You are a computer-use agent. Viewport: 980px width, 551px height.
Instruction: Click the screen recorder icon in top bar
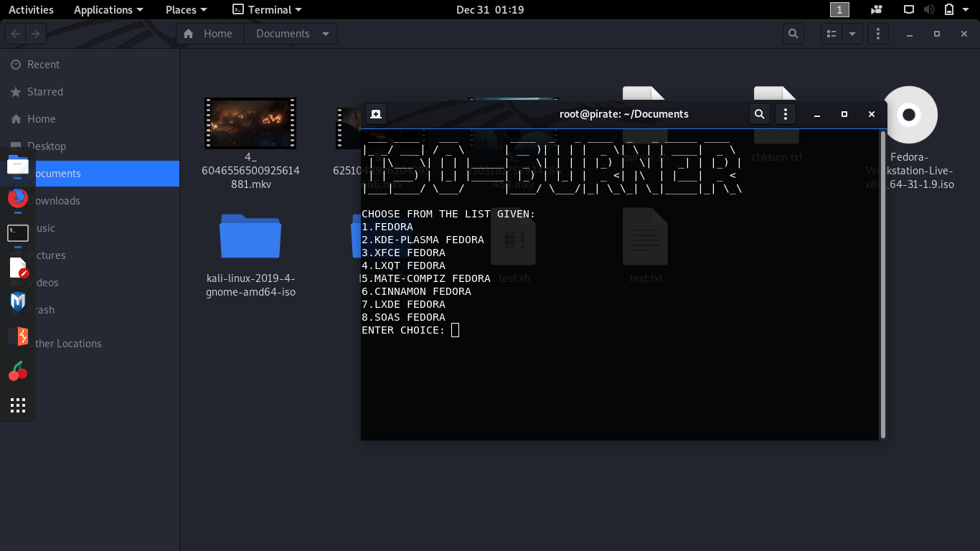point(876,9)
